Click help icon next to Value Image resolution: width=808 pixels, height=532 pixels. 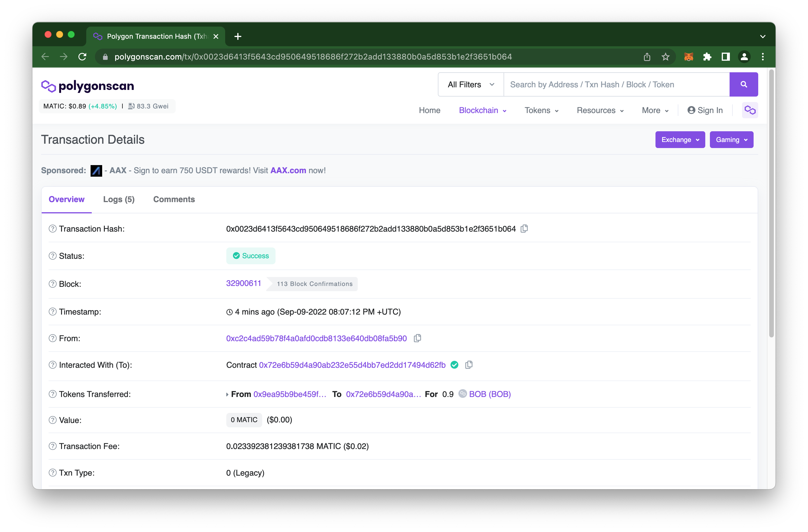coord(53,420)
